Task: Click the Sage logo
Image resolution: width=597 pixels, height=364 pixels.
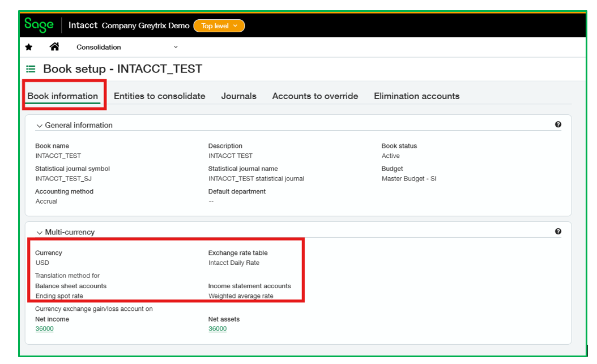Action: click(x=39, y=25)
